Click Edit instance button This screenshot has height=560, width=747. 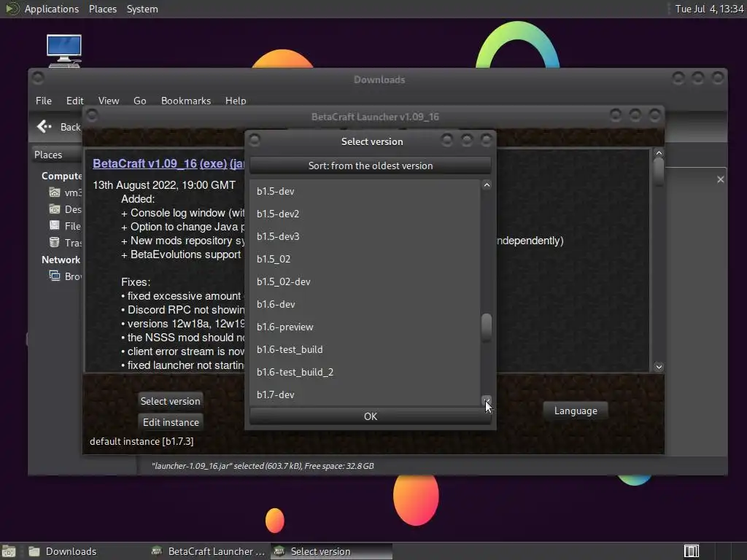click(x=171, y=422)
